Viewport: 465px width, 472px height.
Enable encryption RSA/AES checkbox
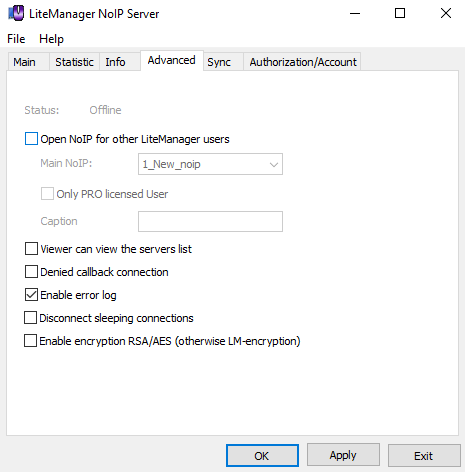click(x=30, y=341)
